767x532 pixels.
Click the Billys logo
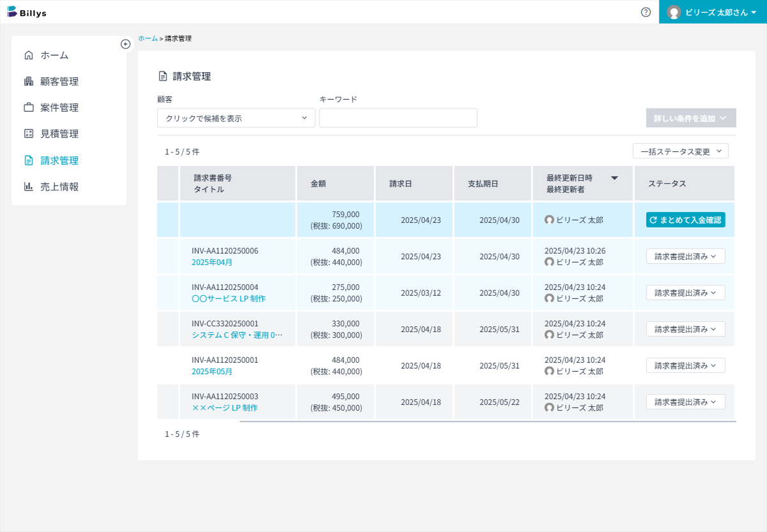coord(27,12)
